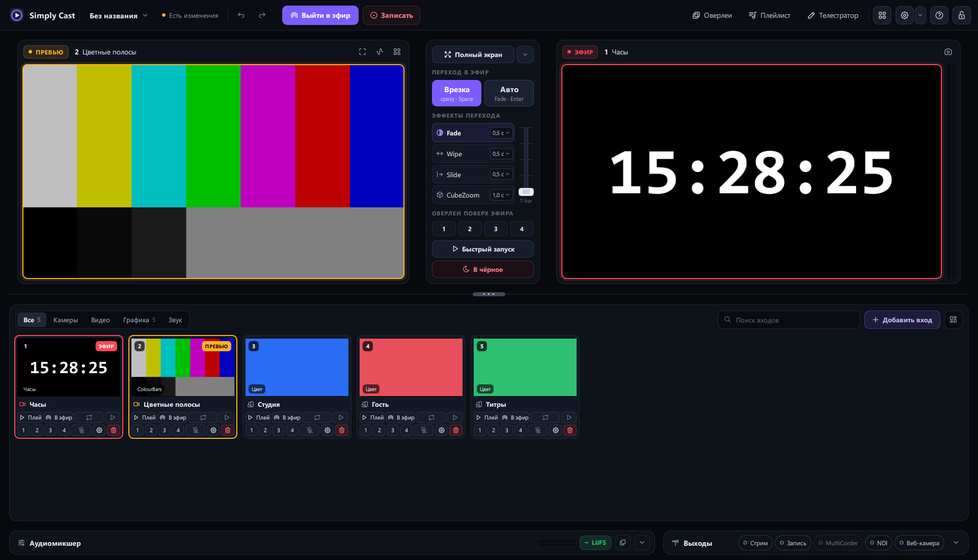
Task: Switch to the Графика tab
Action: pyautogui.click(x=139, y=320)
